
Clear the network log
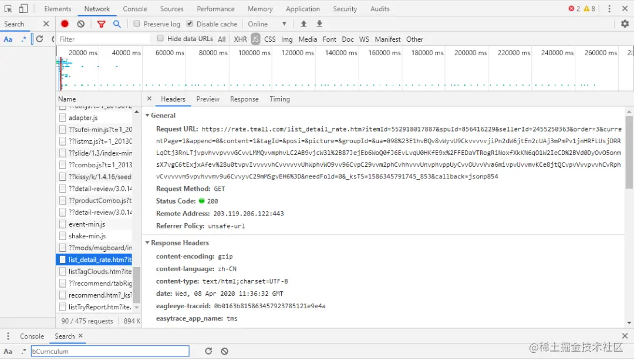pos(81,24)
